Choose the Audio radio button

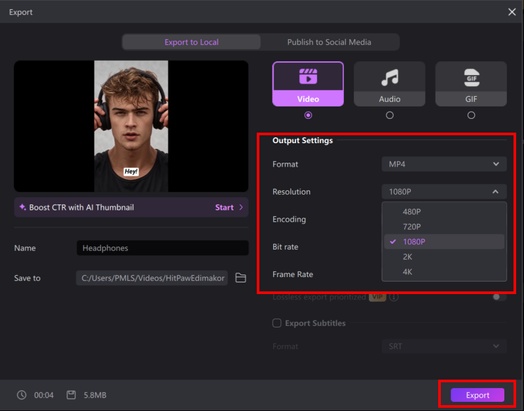[390, 115]
